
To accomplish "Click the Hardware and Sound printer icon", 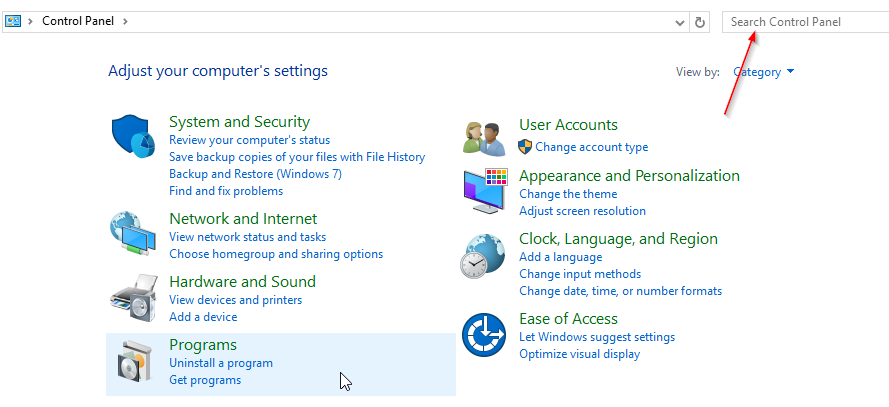I will coord(133,298).
